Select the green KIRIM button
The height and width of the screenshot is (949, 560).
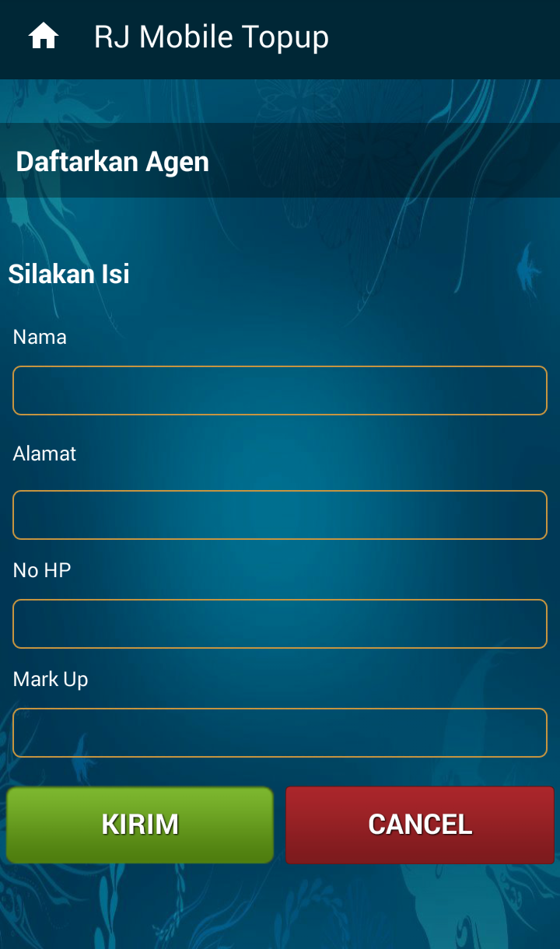[140, 825]
